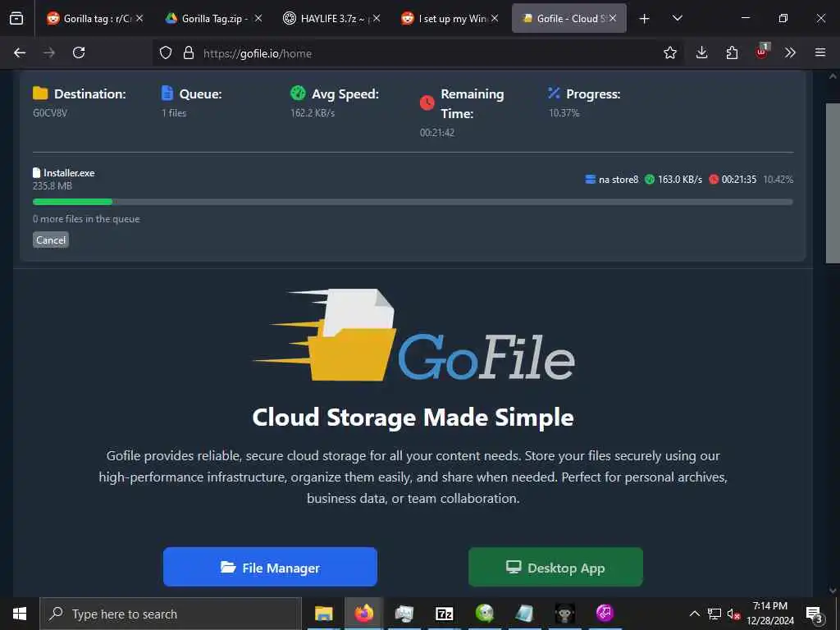Open the browser downloads panel
Screen dimensions: 840x630
(702, 52)
